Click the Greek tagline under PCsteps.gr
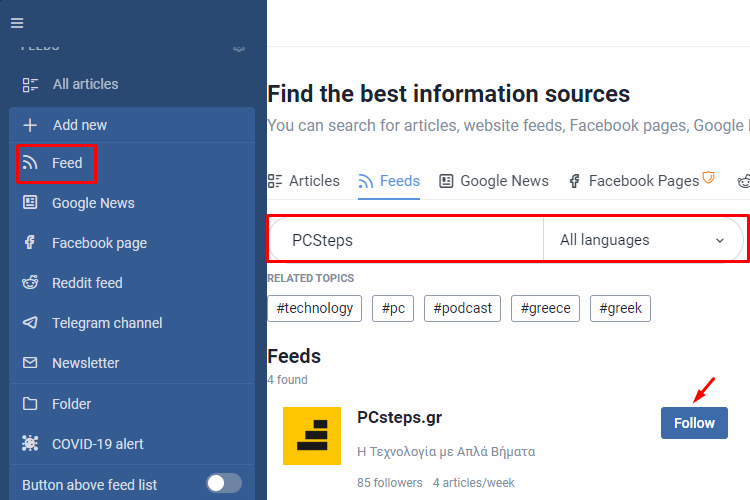 tap(446, 452)
